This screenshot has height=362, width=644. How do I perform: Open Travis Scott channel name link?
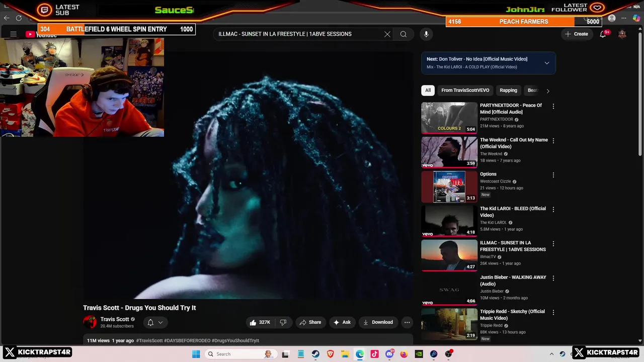pos(115,319)
